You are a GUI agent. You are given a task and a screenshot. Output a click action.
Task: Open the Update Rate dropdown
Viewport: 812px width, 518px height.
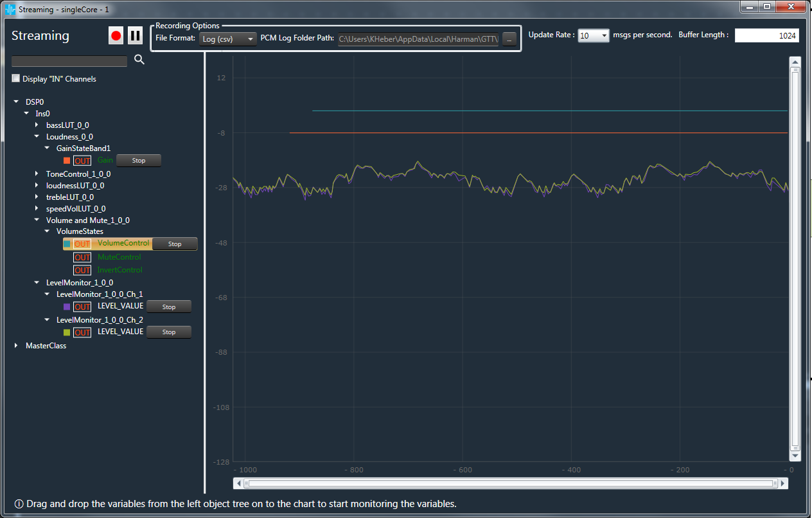pos(594,36)
